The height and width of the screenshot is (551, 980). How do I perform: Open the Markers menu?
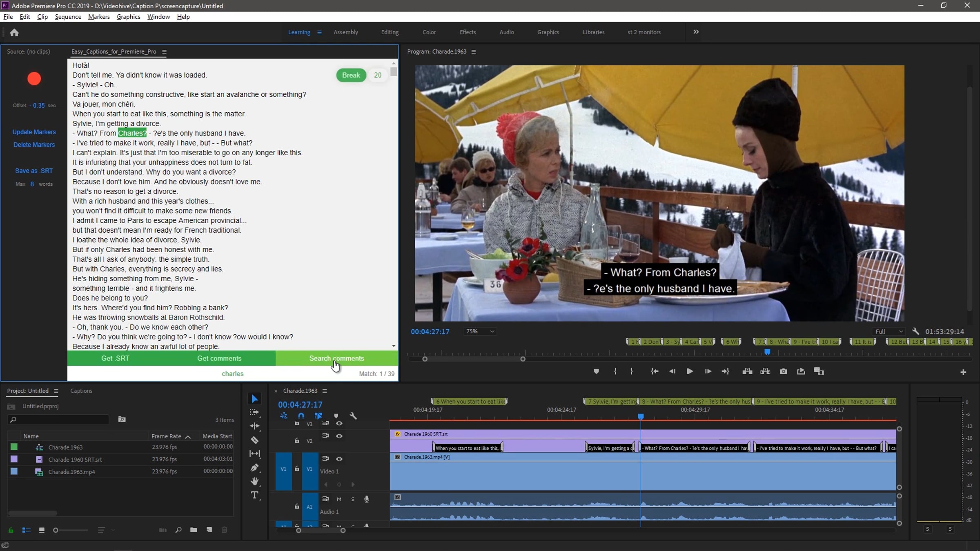[x=99, y=17]
